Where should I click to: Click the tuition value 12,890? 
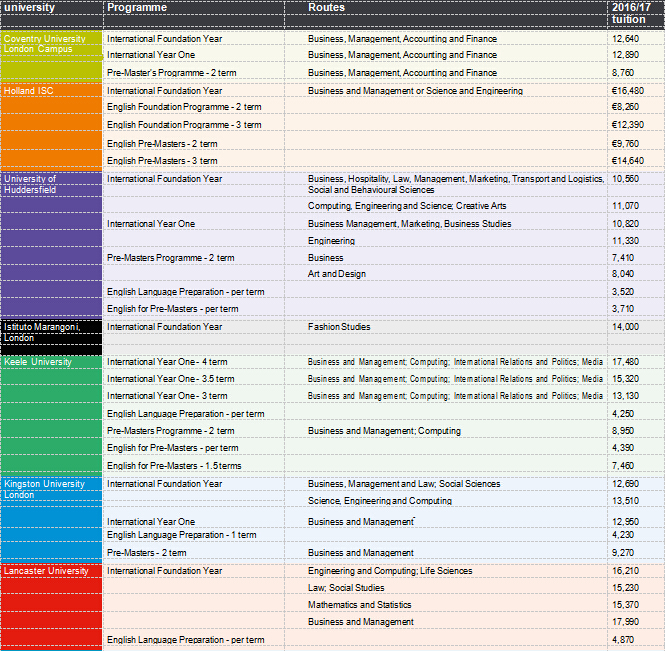click(625, 55)
